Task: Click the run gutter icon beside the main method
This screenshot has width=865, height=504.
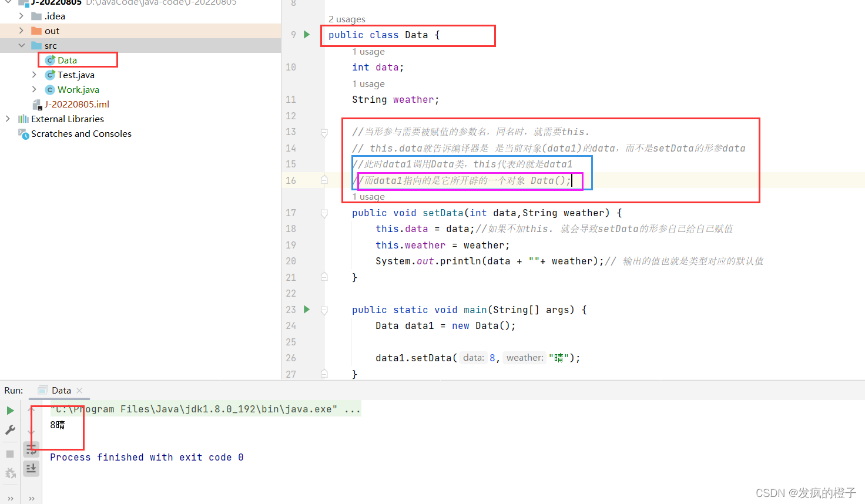Action: pyautogui.click(x=306, y=310)
